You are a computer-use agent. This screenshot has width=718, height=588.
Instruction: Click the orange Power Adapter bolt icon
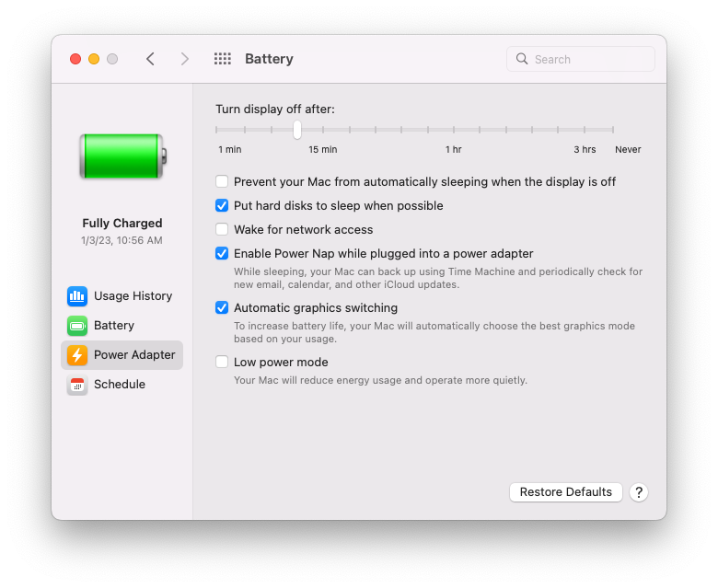pos(77,355)
